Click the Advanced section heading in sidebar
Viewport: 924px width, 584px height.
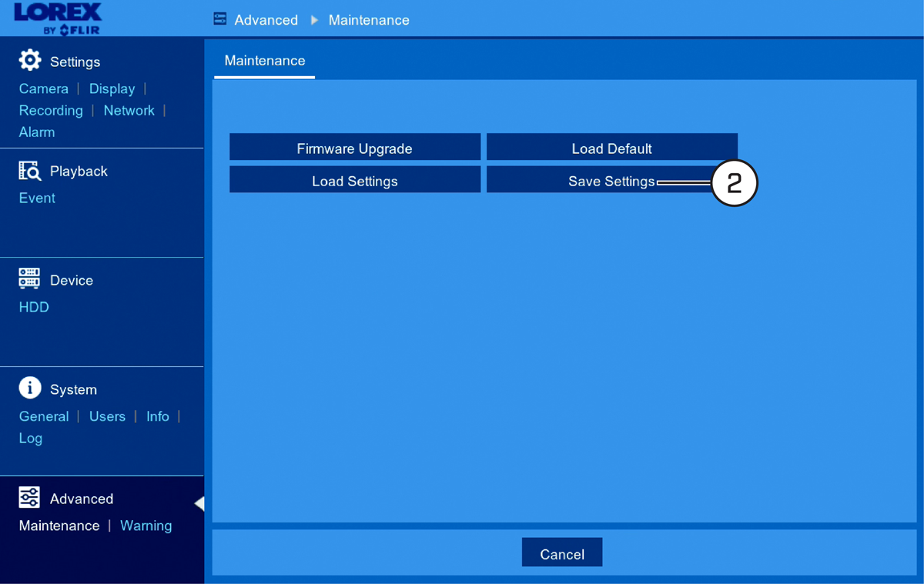click(x=82, y=499)
